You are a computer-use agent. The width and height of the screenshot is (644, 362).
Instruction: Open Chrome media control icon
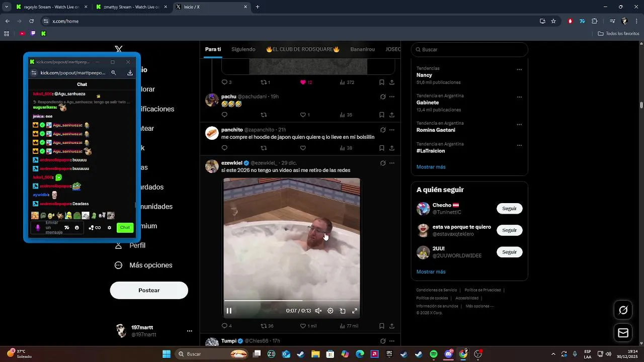pos(612,21)
